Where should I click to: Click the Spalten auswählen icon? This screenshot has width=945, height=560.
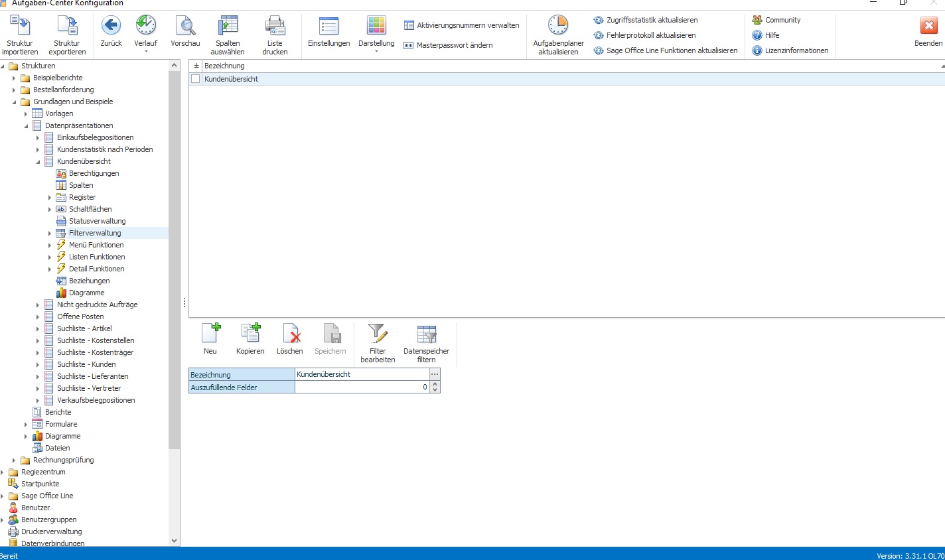pos(228,26)
